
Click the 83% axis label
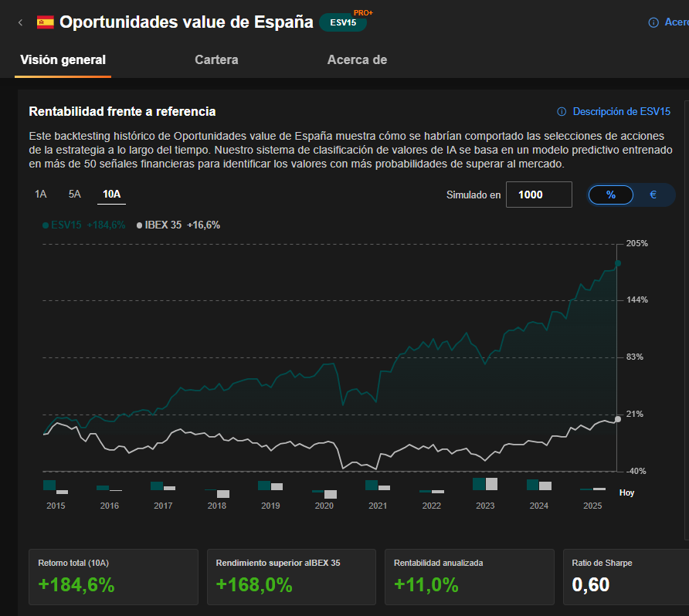tap(634, 357)
